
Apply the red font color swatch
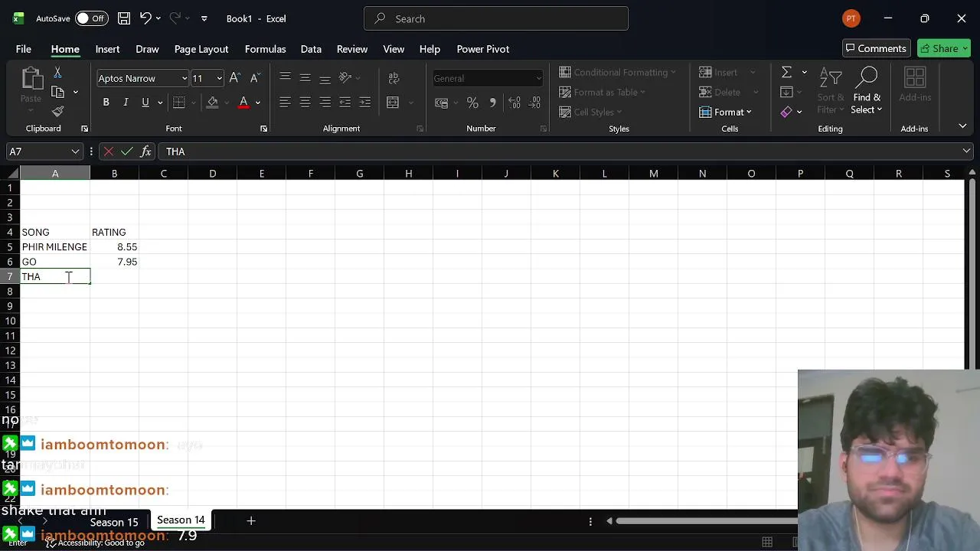tap(243, 103)
